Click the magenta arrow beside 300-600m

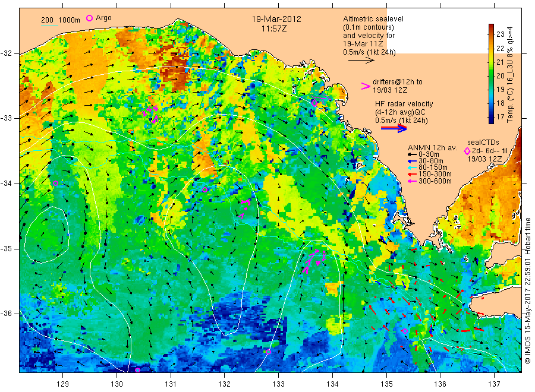pos(412,181)
